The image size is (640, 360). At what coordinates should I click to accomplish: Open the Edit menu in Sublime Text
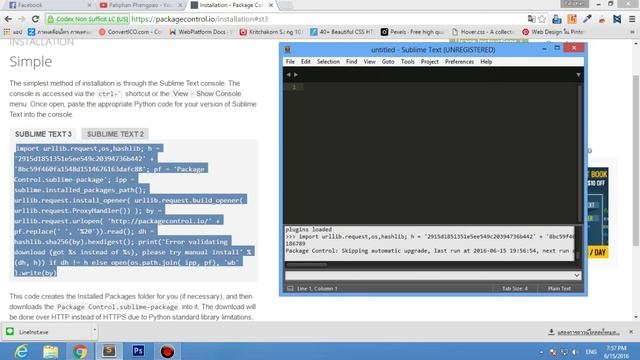[x=306, y=62]
